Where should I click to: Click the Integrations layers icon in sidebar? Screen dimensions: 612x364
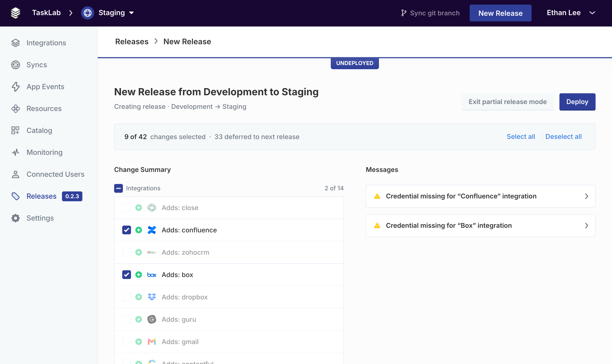pos(16,43)
